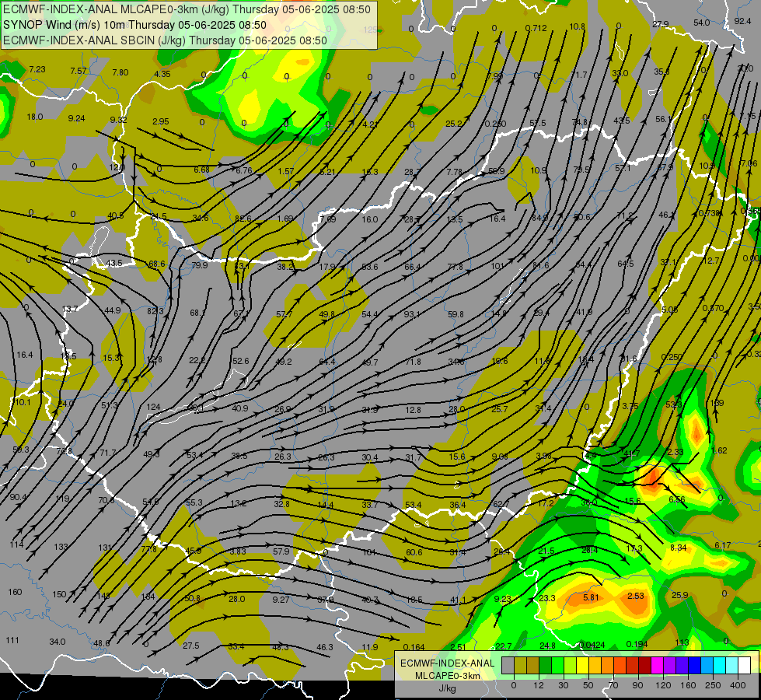Click the map value '54.0'
The width and height of the screenshot is (761, 700).
701,23
